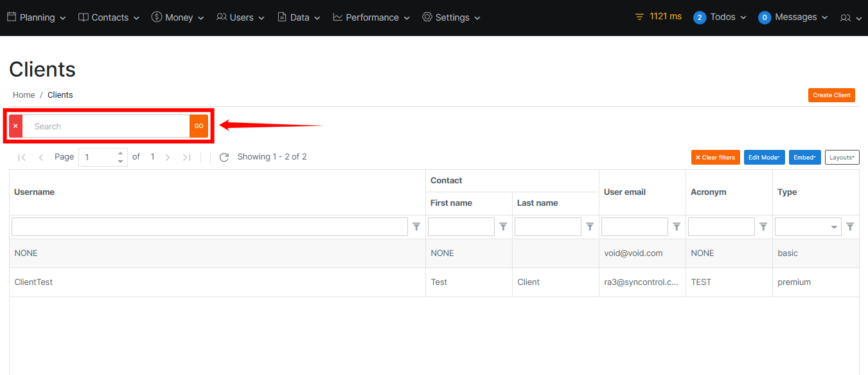Expand the Edit Mode dropdown

pyautogui.click(x=764, y=158)
